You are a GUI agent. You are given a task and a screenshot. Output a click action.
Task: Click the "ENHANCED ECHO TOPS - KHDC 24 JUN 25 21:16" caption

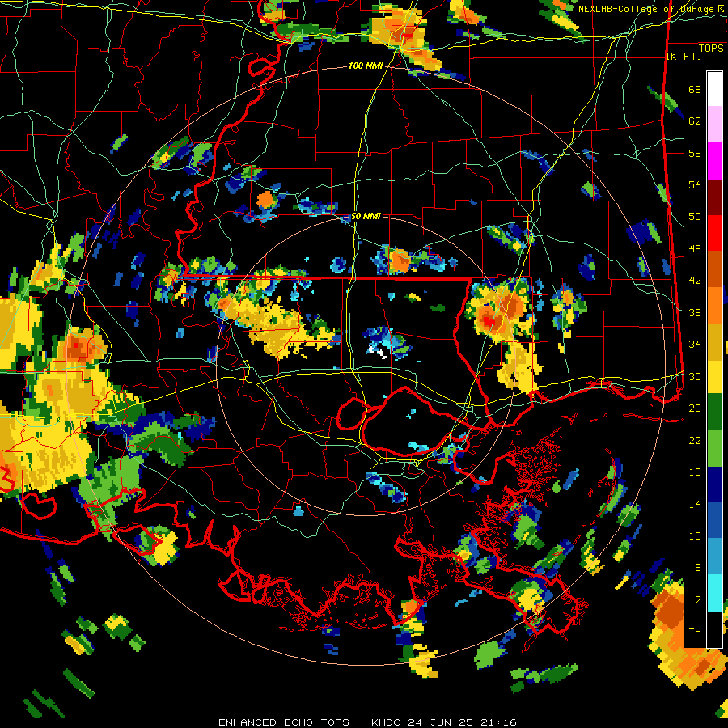pyautogui.click(x=367, y=722)
